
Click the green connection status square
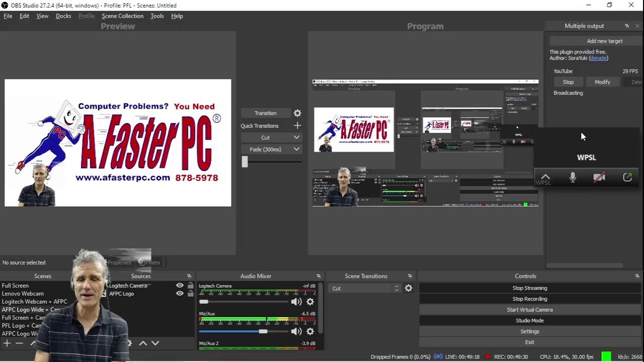click(606, 356)
